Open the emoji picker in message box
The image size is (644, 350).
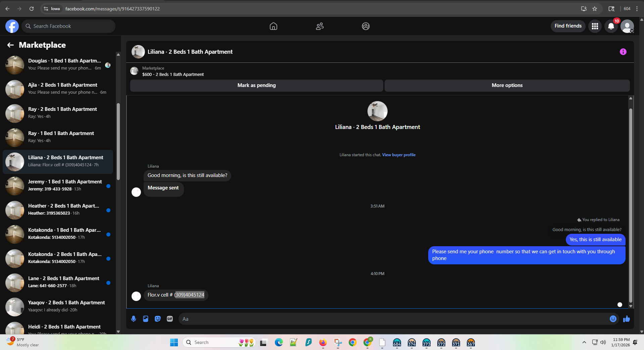613,319
